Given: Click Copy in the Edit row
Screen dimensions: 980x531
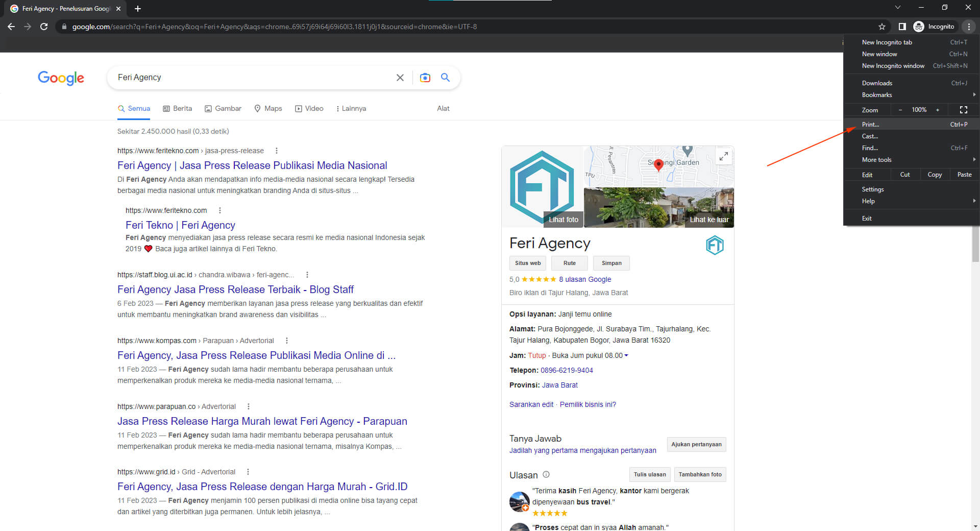Looking at the screenshot, I should 935,175.
